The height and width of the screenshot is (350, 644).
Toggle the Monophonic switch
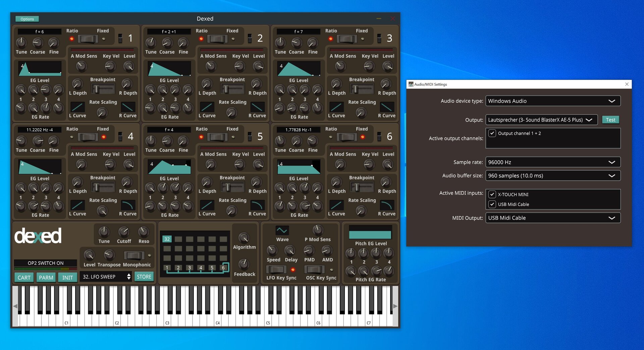(x=134, y=255)
